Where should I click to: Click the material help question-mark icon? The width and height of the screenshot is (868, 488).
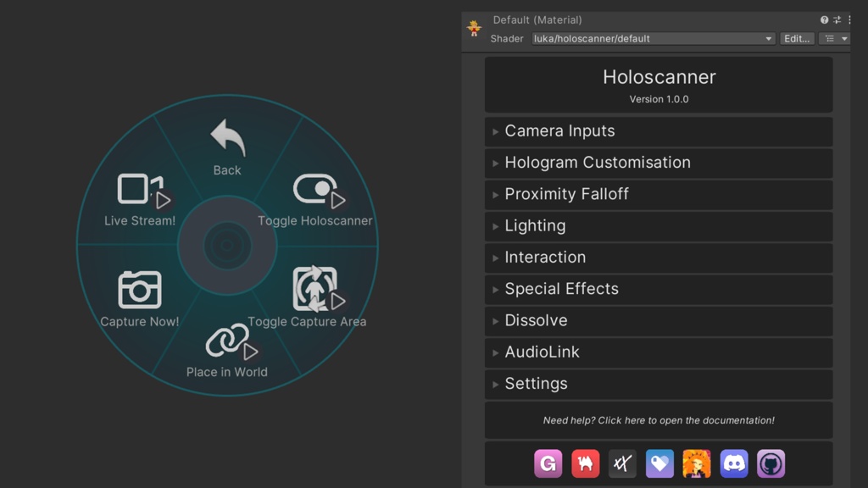[822, 19]
